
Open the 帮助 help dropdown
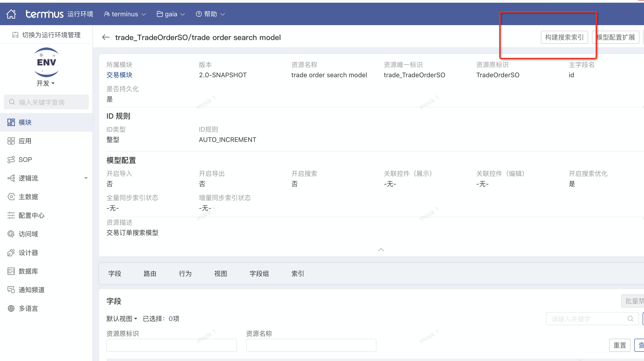click(210, 14)
